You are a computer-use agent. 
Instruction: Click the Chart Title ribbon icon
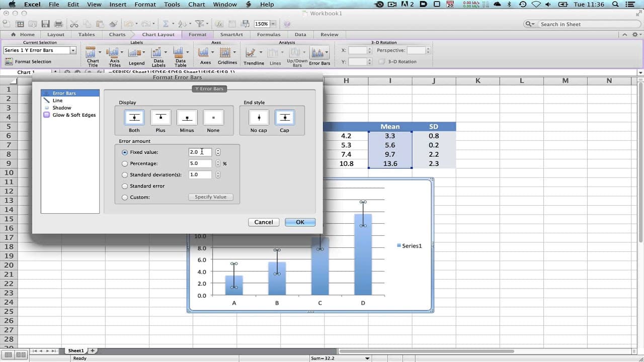[91, 52]
